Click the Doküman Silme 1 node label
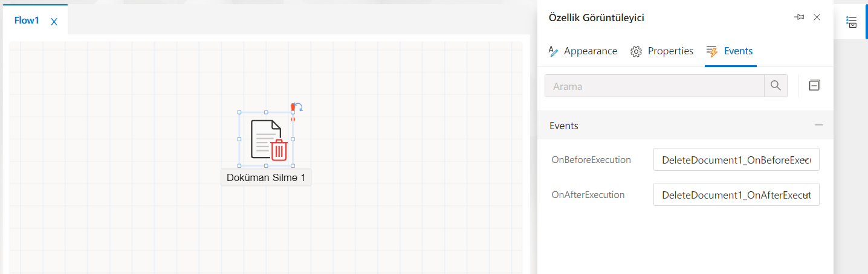Image resolution: width=868 pixels, height=274 pixels. point(266,177)
